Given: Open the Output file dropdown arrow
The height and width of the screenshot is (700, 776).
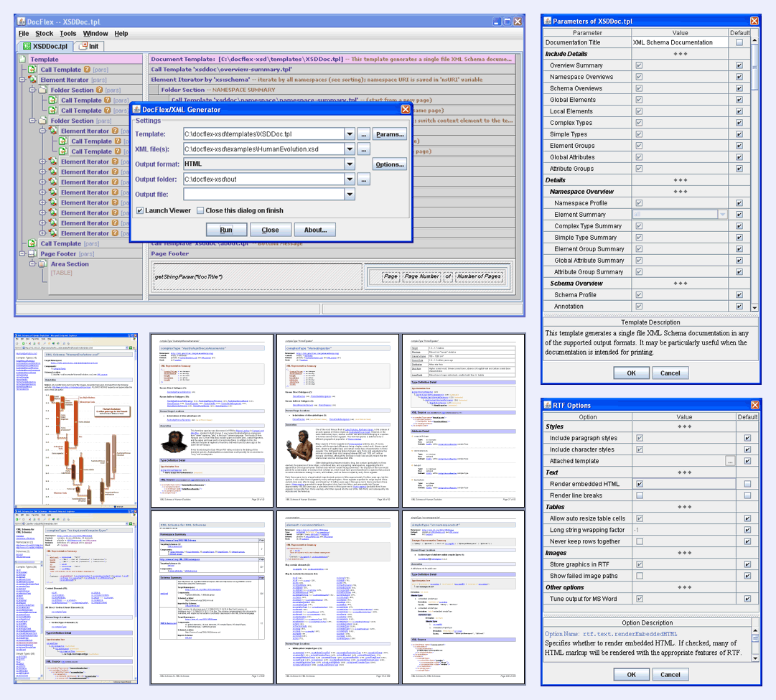Looking at the screenshot, I should tap(350, 194).
